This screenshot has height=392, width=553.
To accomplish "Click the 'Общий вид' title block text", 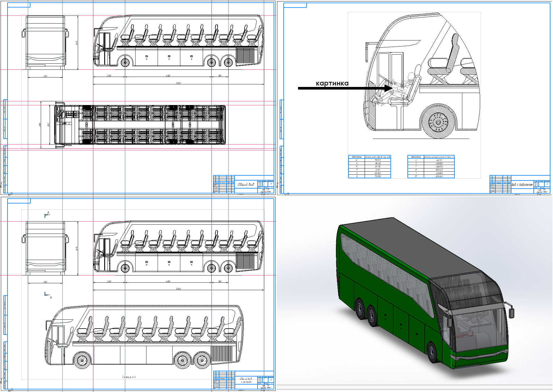I will coord(246,185).
